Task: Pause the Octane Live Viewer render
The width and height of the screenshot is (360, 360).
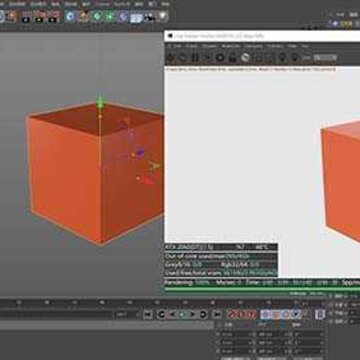Action: click(195, 58)
